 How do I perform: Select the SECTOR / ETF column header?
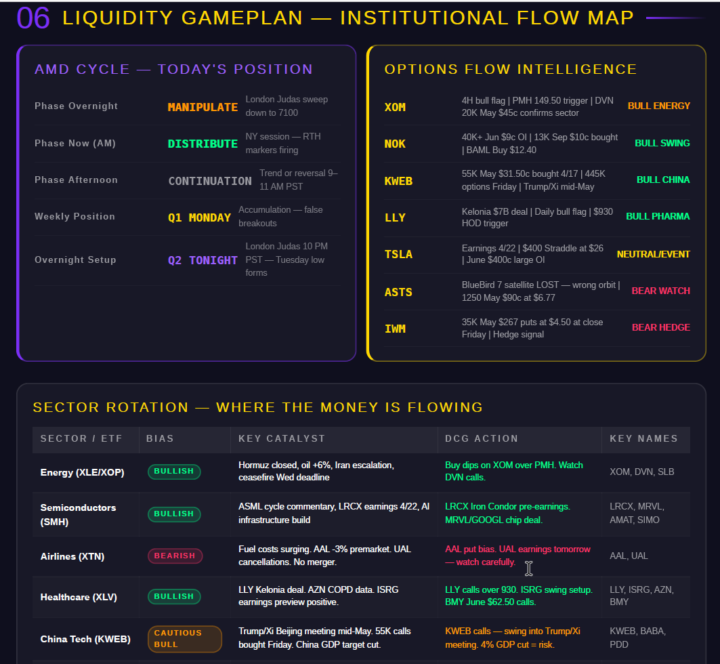(x=81, y=439)
